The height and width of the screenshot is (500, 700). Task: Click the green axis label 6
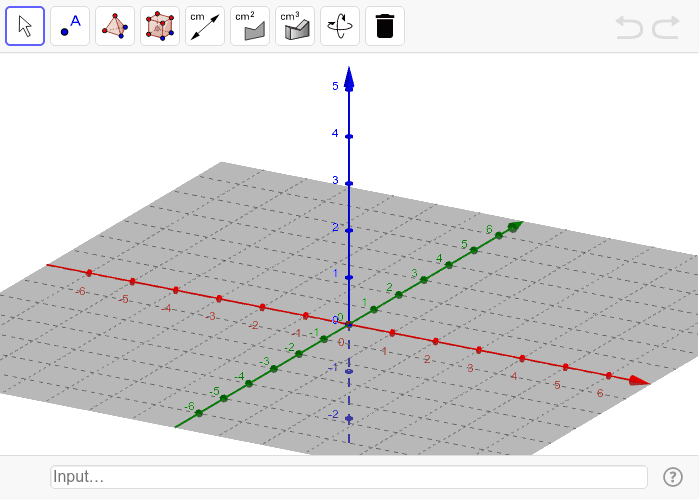[x=489, y=229]
